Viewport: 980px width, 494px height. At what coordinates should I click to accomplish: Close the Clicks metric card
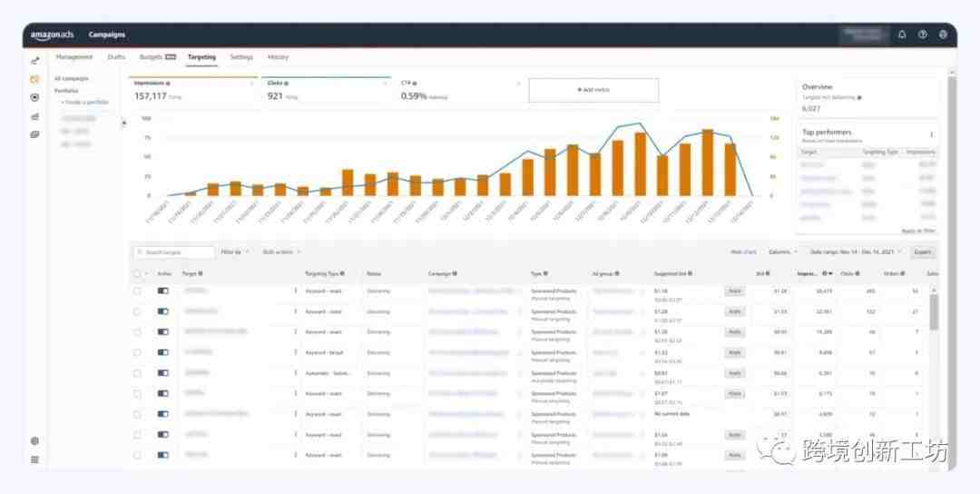pos(387,84)
